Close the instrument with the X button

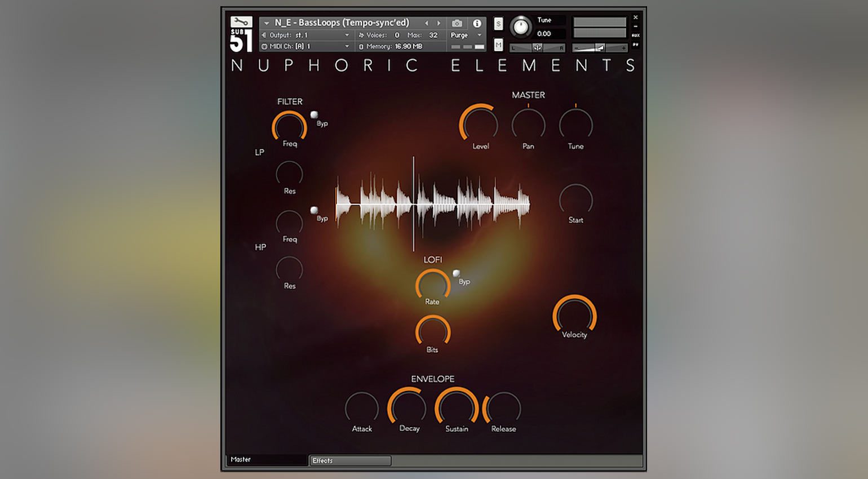[635, 17]
